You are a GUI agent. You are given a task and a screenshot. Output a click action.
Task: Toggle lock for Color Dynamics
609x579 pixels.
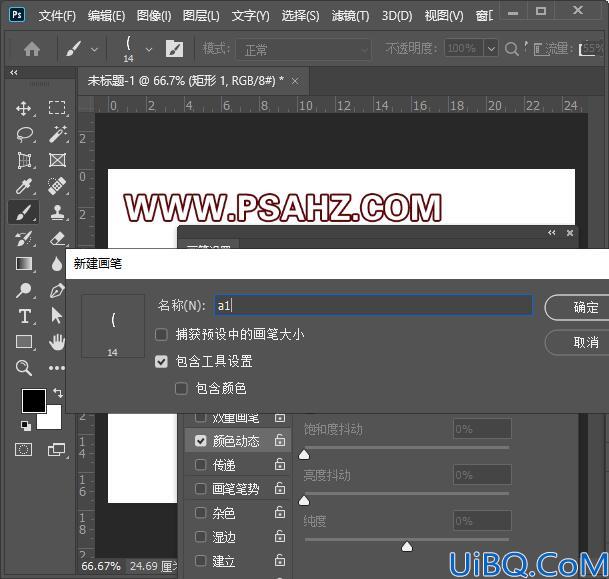(280, 440)
